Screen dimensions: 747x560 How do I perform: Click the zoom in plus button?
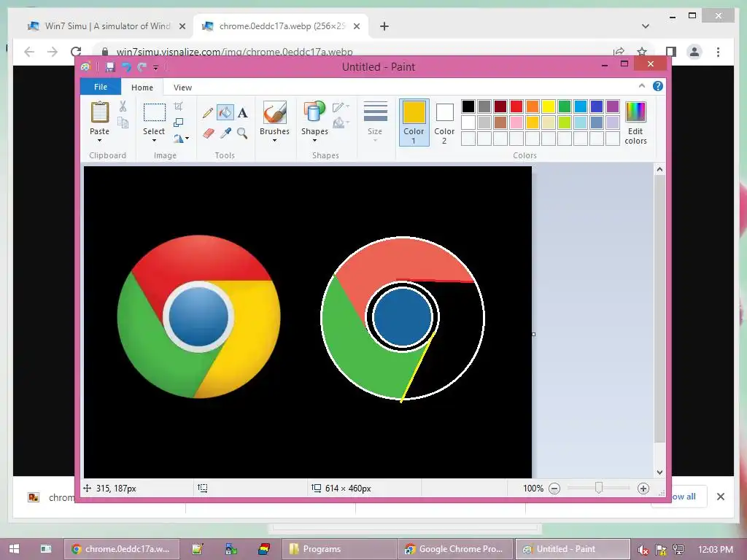(643, 489)
